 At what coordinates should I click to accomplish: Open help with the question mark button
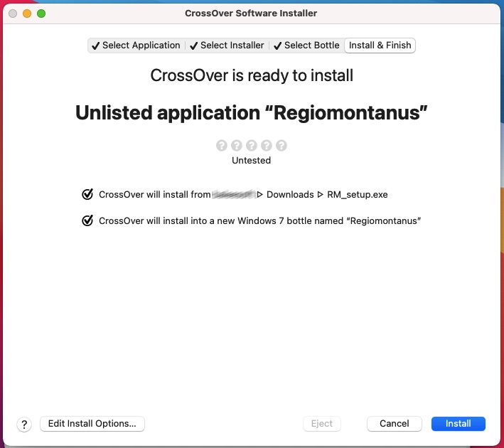tap(24, 425)
